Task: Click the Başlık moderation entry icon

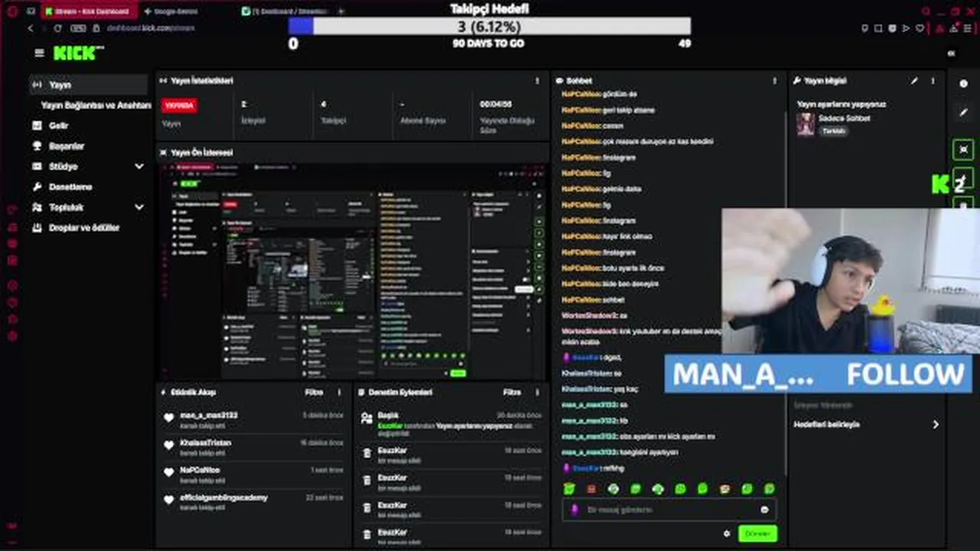Action: tap(367, 419)
